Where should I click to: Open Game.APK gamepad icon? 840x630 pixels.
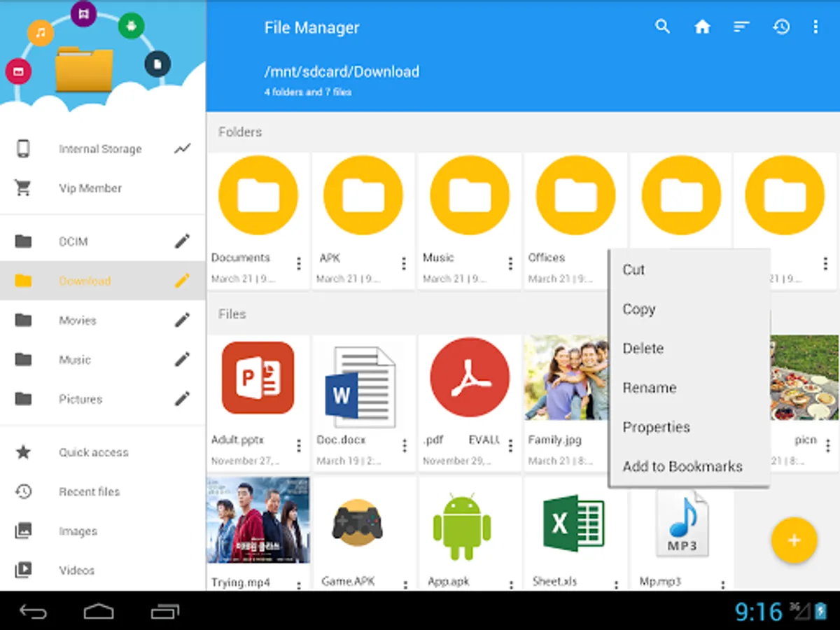tap(357, 524)
